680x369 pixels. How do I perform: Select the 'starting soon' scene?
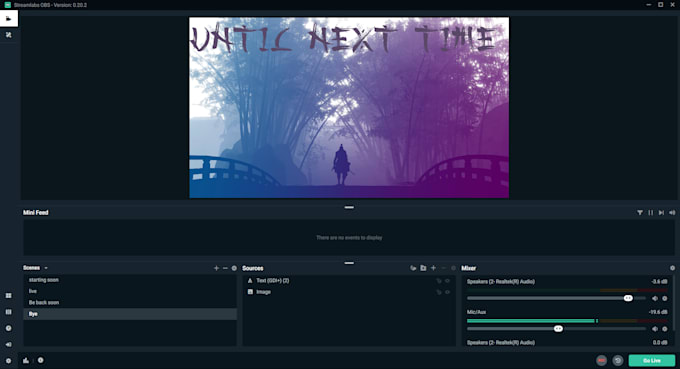point(130,280)
